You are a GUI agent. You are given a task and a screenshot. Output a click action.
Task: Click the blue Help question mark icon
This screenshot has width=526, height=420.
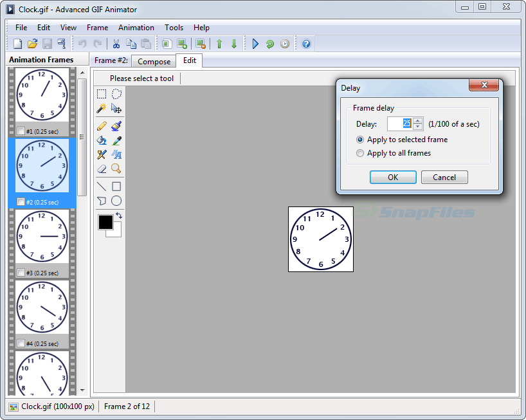[x=306, y=44]
